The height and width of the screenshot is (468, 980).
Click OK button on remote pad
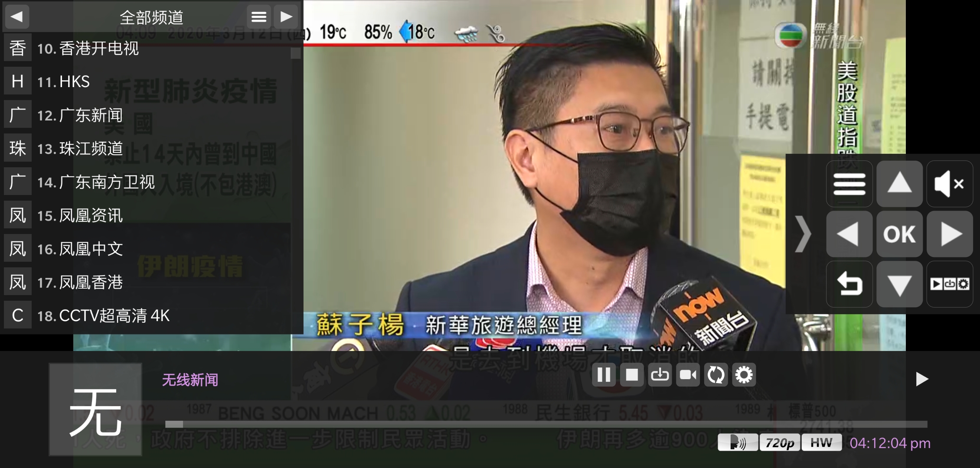[x=900, y=234]
